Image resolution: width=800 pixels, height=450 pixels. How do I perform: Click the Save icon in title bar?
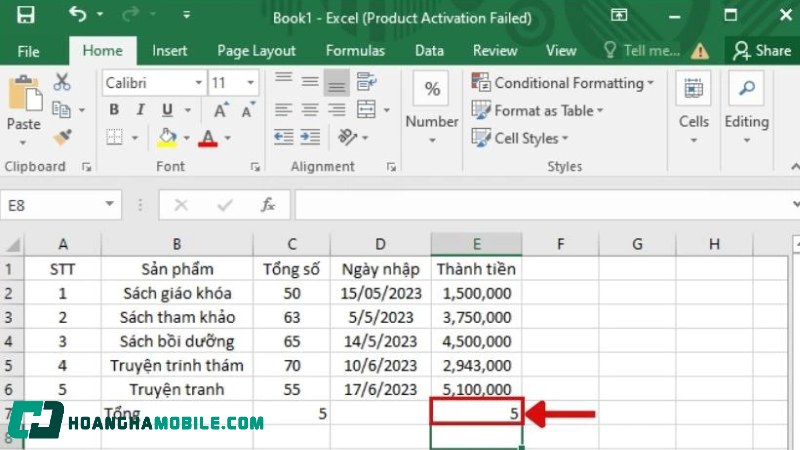26,15
